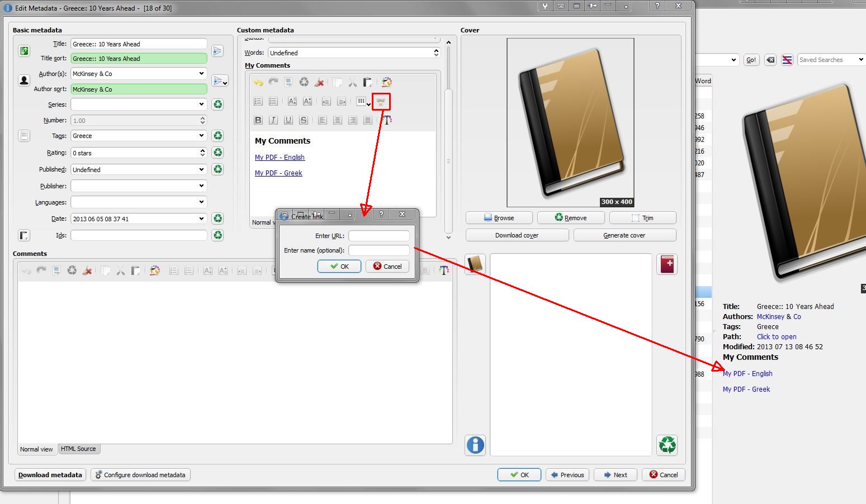Select all in My Comments editor
866x504 pixels.
(288, 82)
